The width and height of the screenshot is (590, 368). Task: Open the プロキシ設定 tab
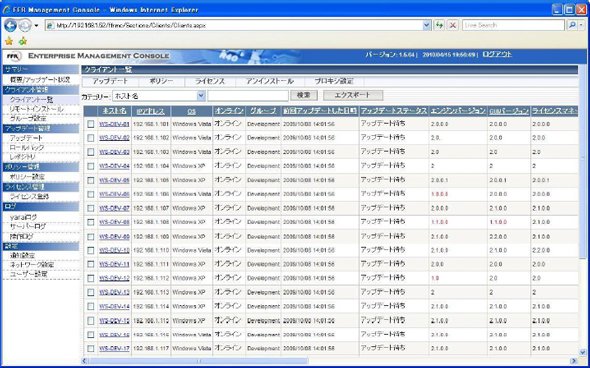[x=334, y=81]
